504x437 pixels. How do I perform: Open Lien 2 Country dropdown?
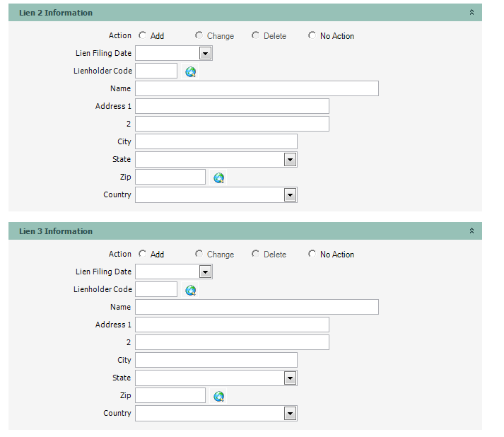(x=290, y=195)
